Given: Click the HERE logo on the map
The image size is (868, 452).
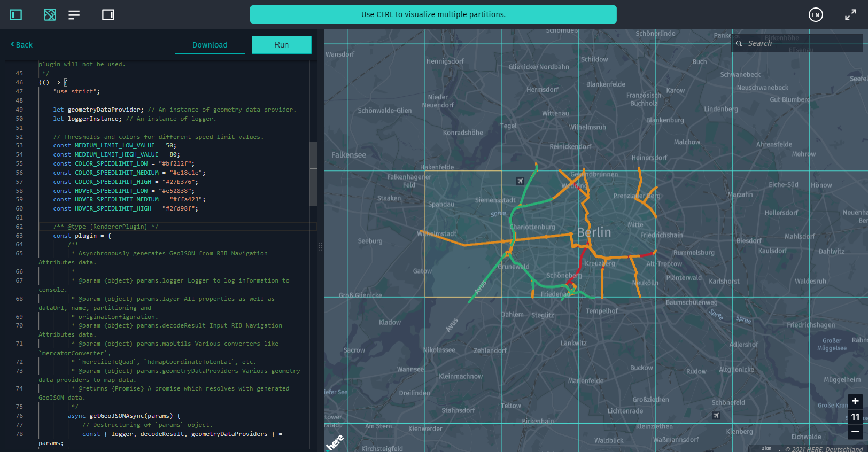Looking at the screenshot, I should (x=335, y=442).
